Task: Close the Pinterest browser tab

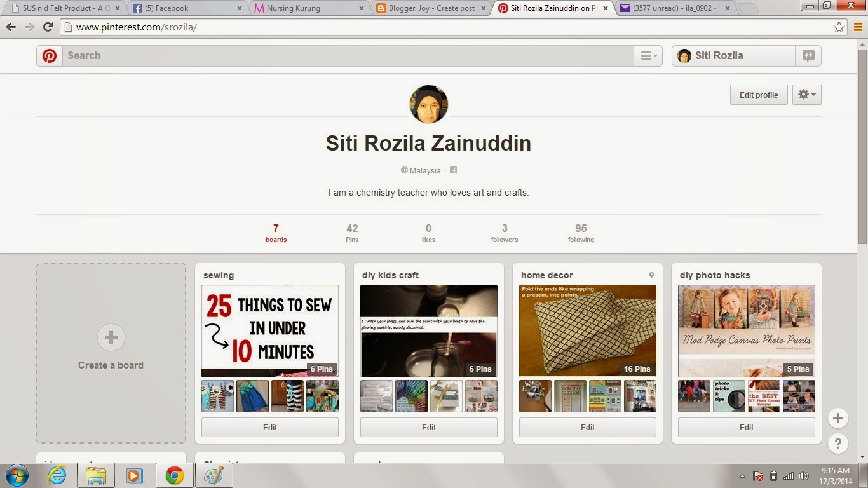Action: [605, 8]
